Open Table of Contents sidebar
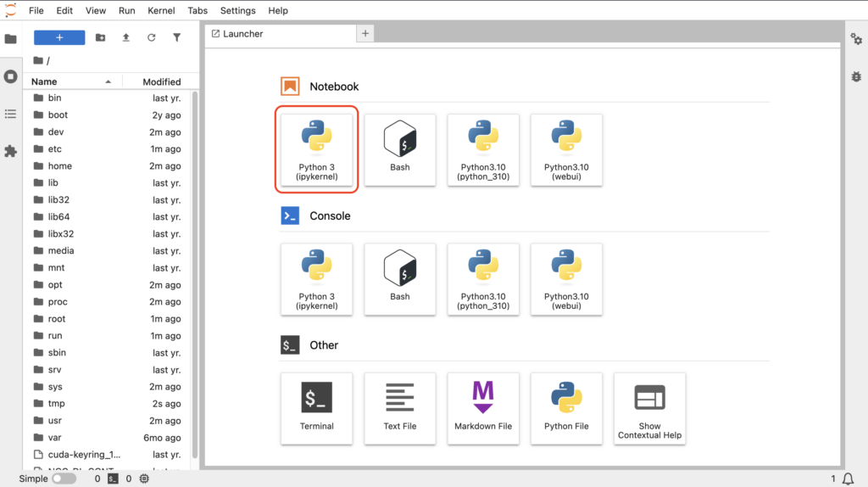Screen dimensions: 868x487 tap(10, 115)
